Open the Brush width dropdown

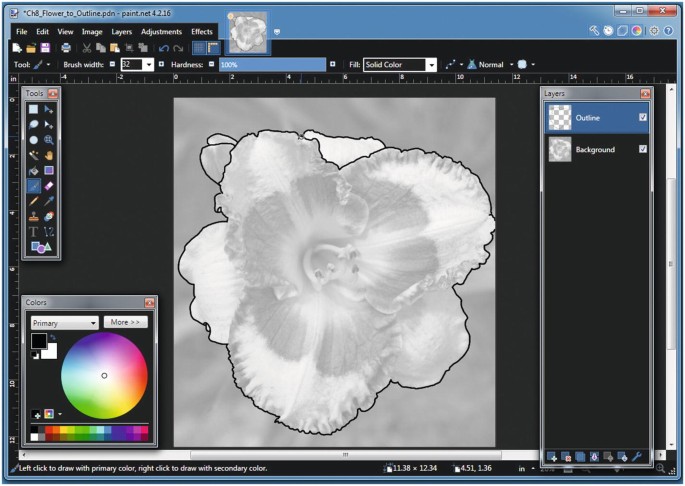tap(148, 64)
